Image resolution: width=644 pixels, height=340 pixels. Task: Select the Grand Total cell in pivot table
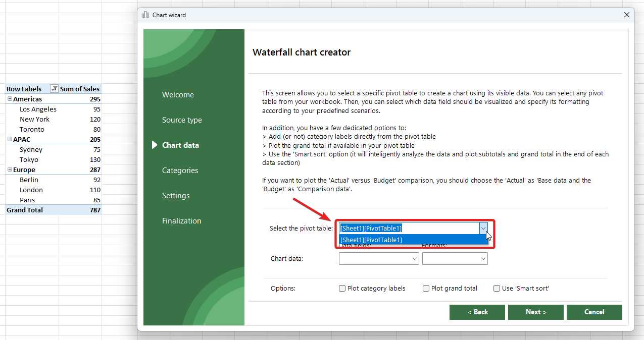click(25, 210)
